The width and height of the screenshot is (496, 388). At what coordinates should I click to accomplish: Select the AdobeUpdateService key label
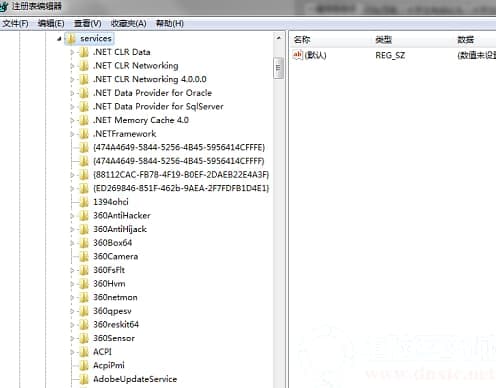point(135,379)
